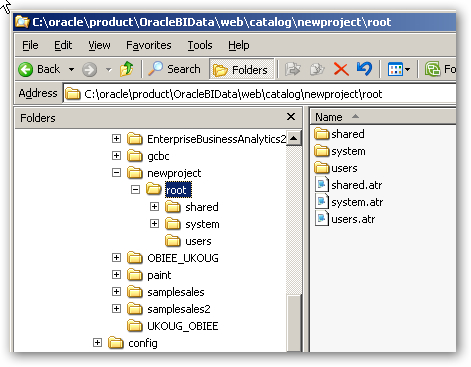471x367 pixels.
Task: Expand the system tree node
Action: click(x=154, y=223)
